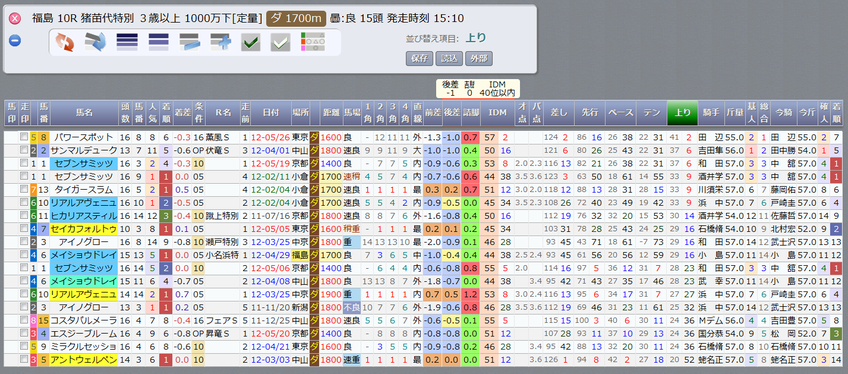Click yellow-highlighted アントウェルペン name
This screenshot has height=374, width=848.
tap(84, 360)
